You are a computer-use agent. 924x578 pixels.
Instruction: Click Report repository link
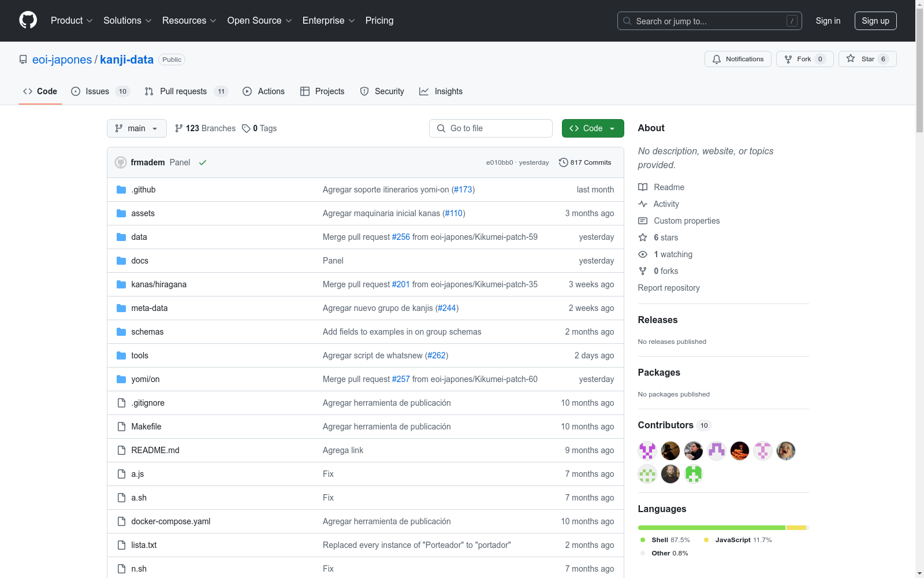coord(669,288)
